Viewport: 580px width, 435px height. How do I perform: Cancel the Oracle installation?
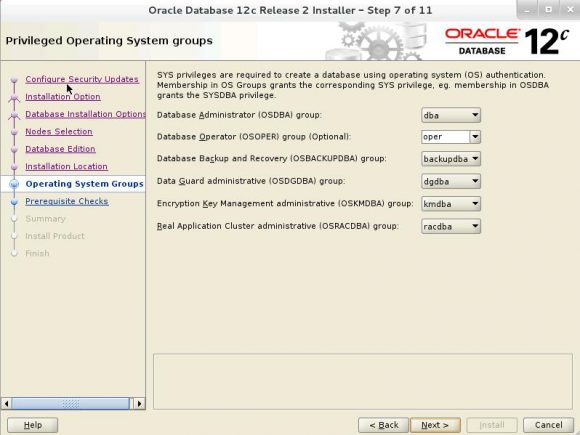(x=549, y=425)
